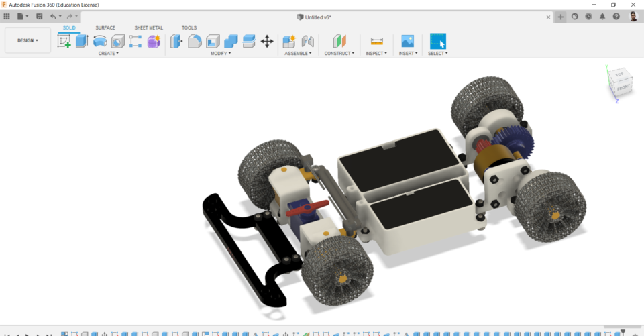Switch to the SURFACE tab
The width and height of the screenshot is (644, 336).
click(x=105, y=28)
